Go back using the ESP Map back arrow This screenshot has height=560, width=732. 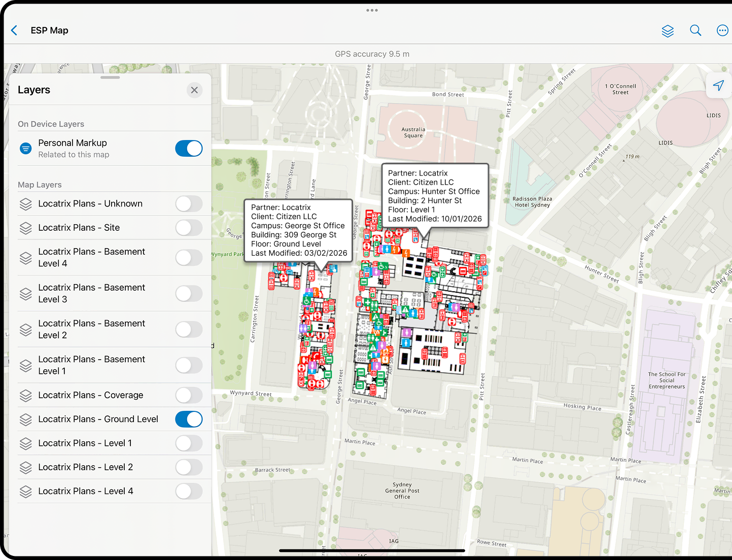tap(14, 30)
